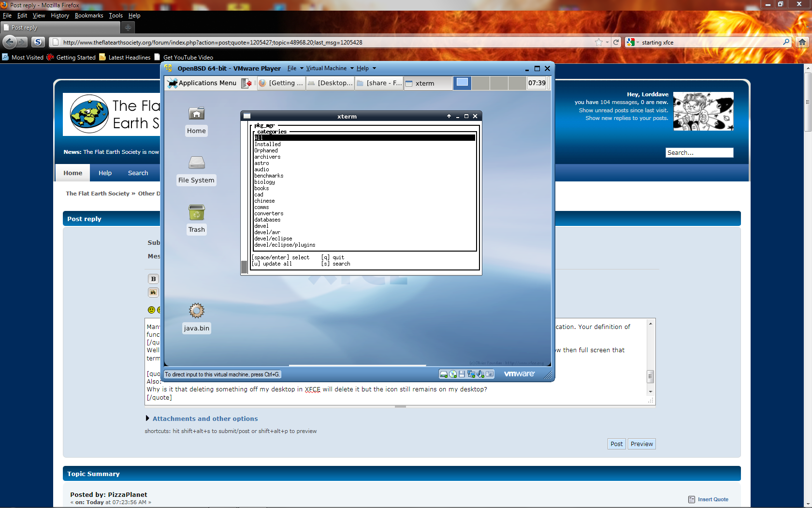The width and height of the screenshot is (812, 508).
Task: Open the URL bar history dropdown arrow
Action: [x=607, y=42]
